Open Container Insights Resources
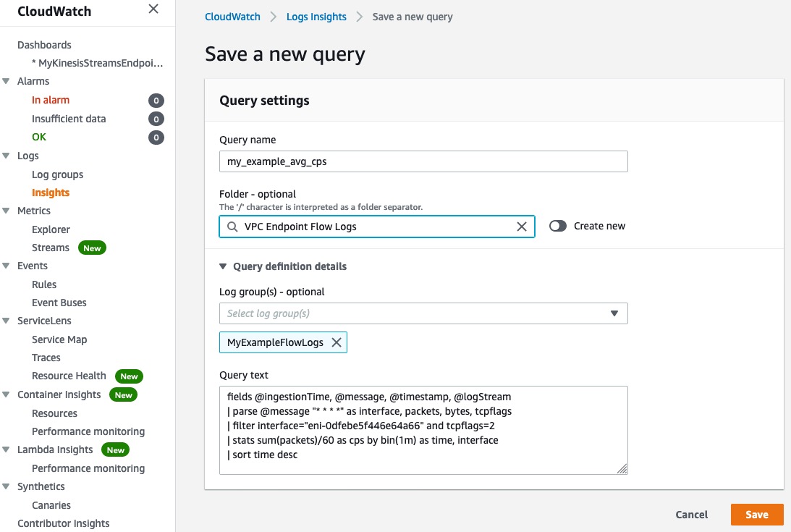The image size is (791, 532). pos(54,413)
